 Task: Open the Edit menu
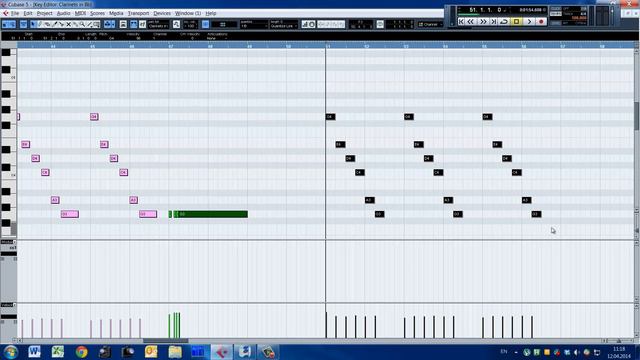click(27, 13)
